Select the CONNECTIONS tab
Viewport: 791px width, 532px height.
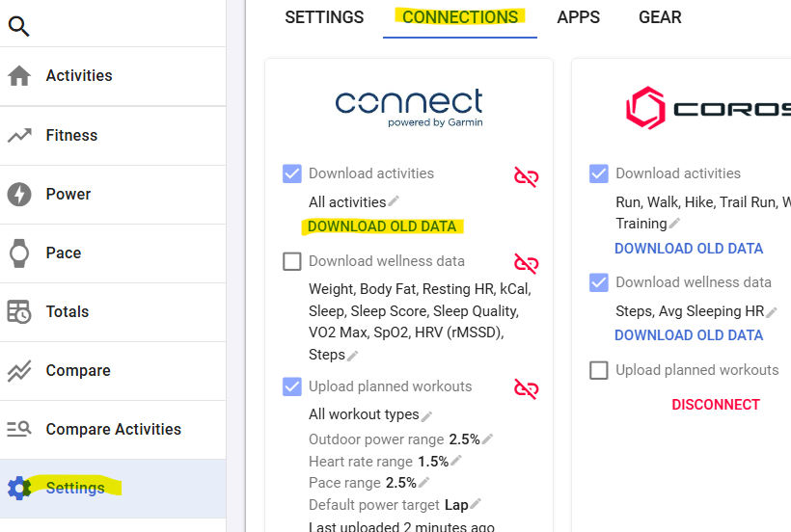pos(460,17)
